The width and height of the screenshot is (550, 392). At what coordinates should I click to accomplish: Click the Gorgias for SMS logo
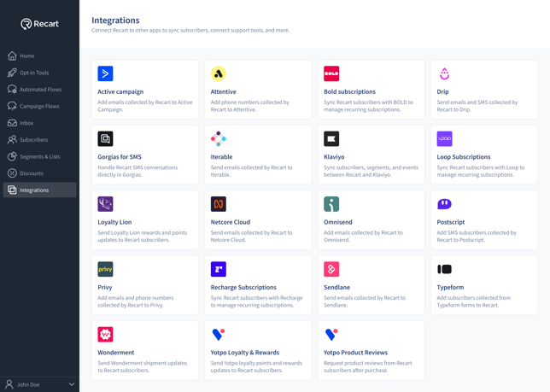(105, 139)
